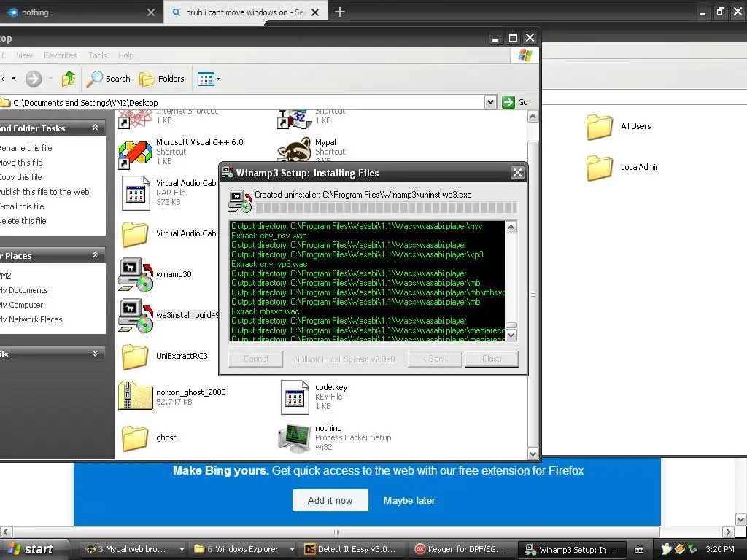This screenshot has height=560, width=747.
Task: Select Microsoft Visual C++ 6.0 shortcut icon
Action: [135, 155]
